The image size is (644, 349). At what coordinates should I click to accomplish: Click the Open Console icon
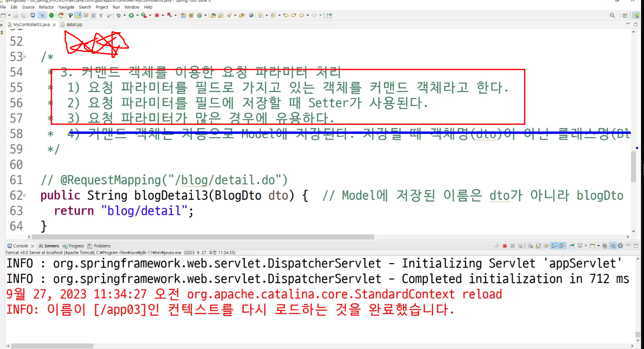click(x=593, y=246)
